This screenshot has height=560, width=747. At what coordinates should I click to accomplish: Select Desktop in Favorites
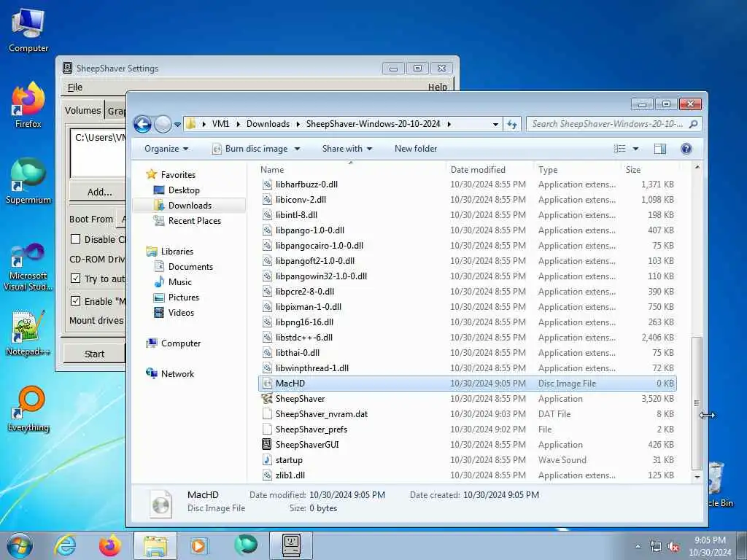[x=183, y=190]
